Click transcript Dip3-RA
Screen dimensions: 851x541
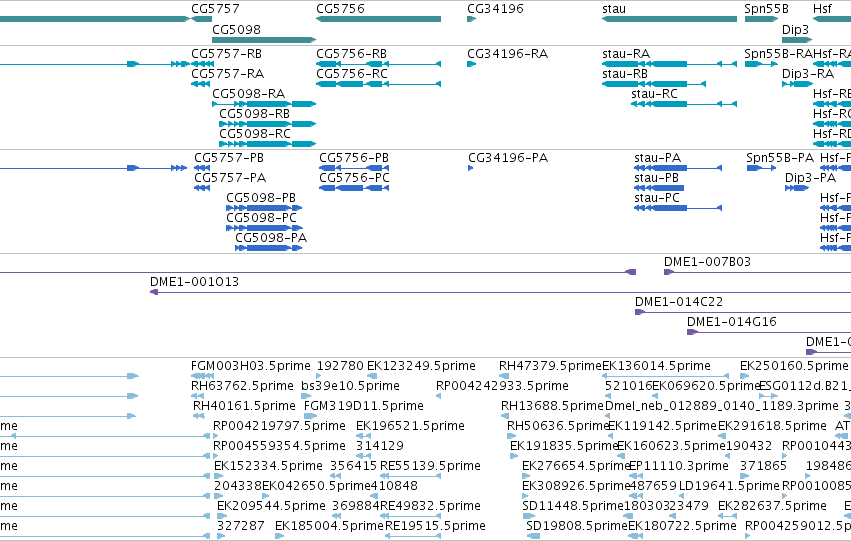[x=808, y=74]
